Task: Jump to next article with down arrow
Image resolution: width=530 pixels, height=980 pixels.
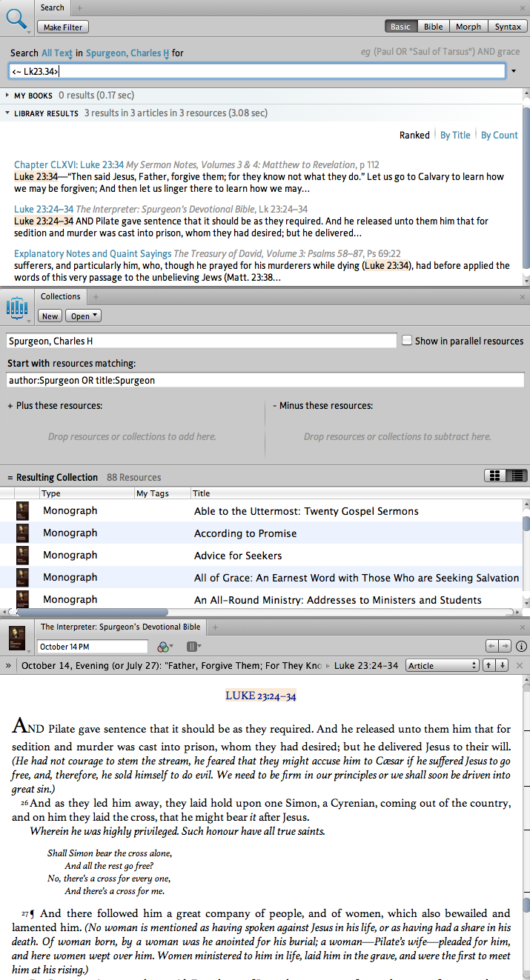Action: 503,665
